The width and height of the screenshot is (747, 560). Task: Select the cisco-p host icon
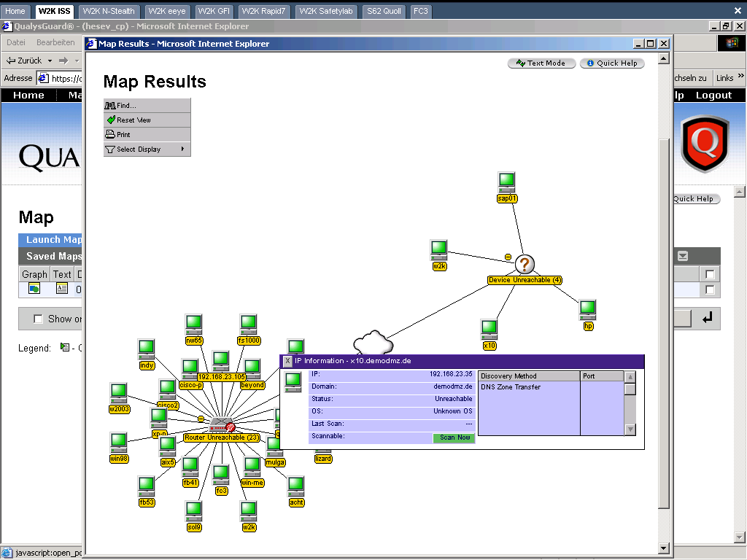point(190,370)
